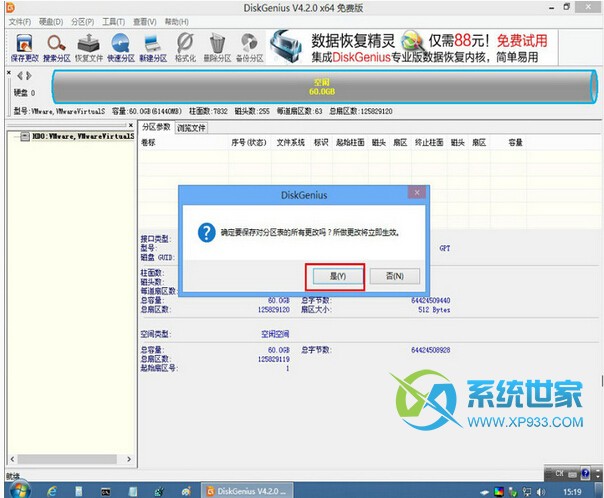Click the Search Partition (搜索分区) toolbar icon

tap(57, 48)
